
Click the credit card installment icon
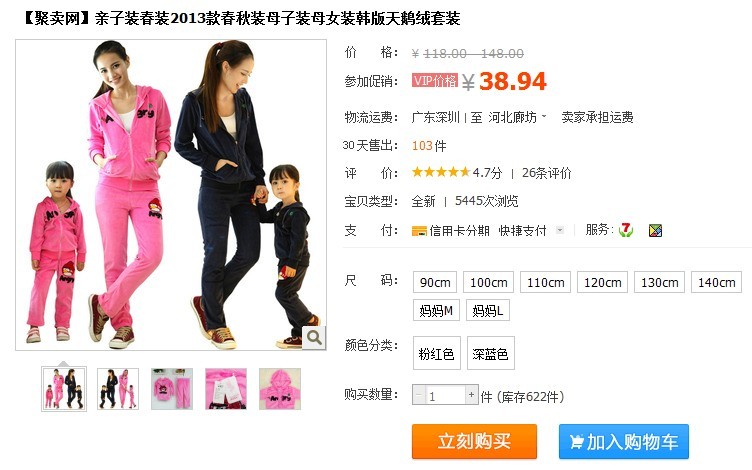point(419,231)
